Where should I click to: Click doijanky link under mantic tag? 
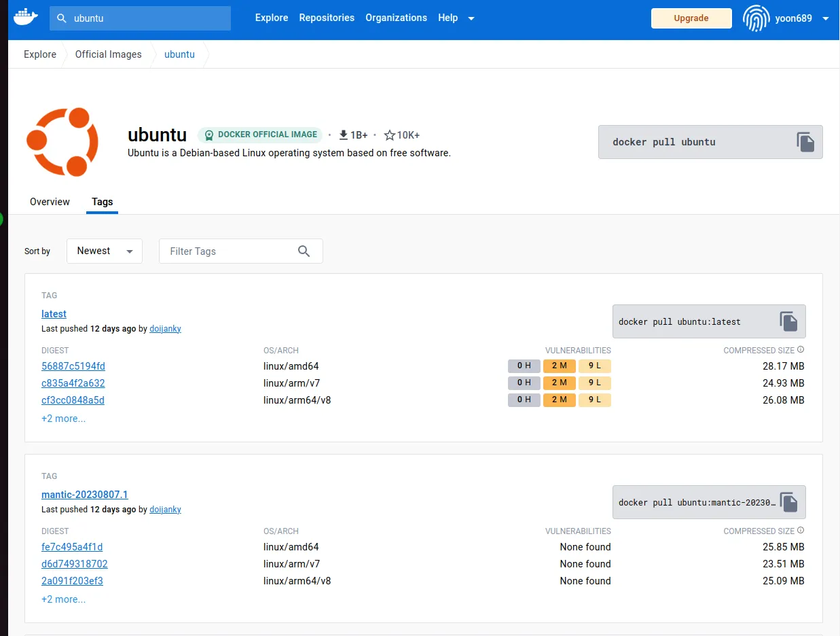tap(165, 510)
